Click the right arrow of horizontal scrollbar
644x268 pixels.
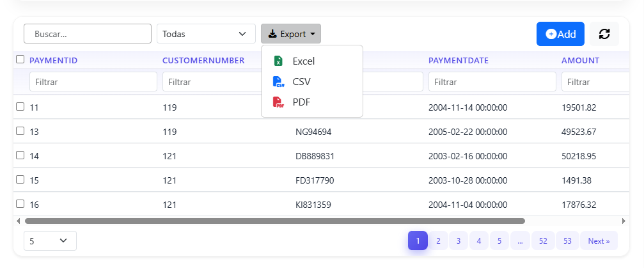pos(625,221)
